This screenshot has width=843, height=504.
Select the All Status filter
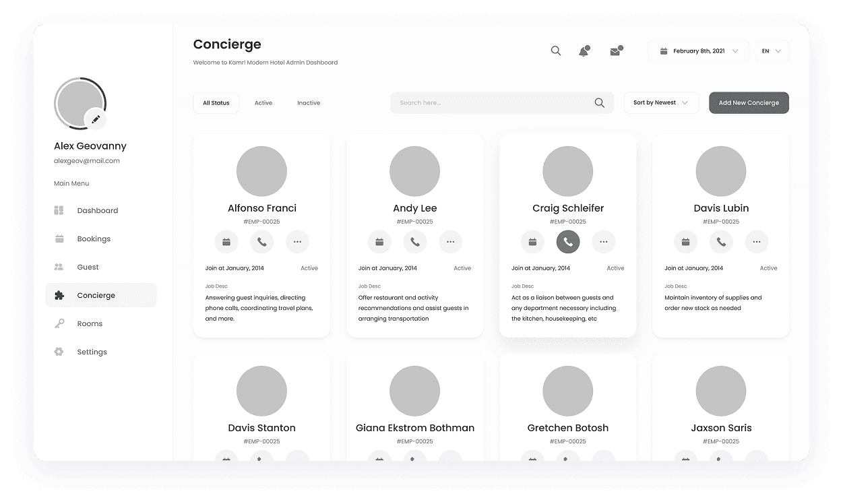click(x=216, y=102)
